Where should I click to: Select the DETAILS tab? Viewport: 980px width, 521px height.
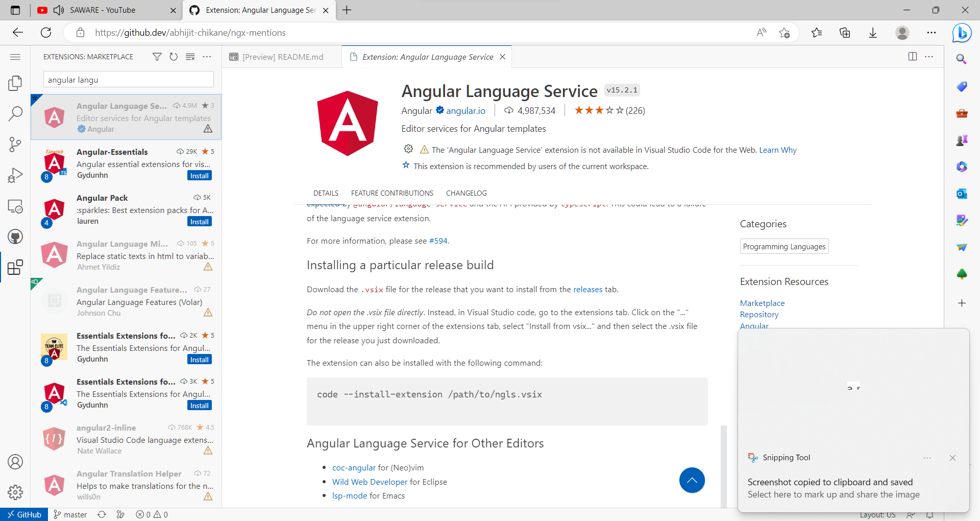326,193
